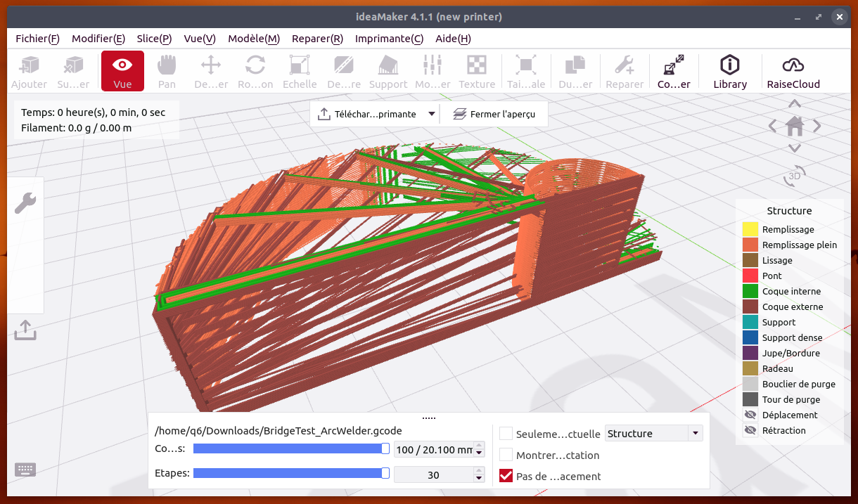Click the Etapes slider handle
Image resolution: width=858 pixels, height=504 pixels.
coord(385,474)
